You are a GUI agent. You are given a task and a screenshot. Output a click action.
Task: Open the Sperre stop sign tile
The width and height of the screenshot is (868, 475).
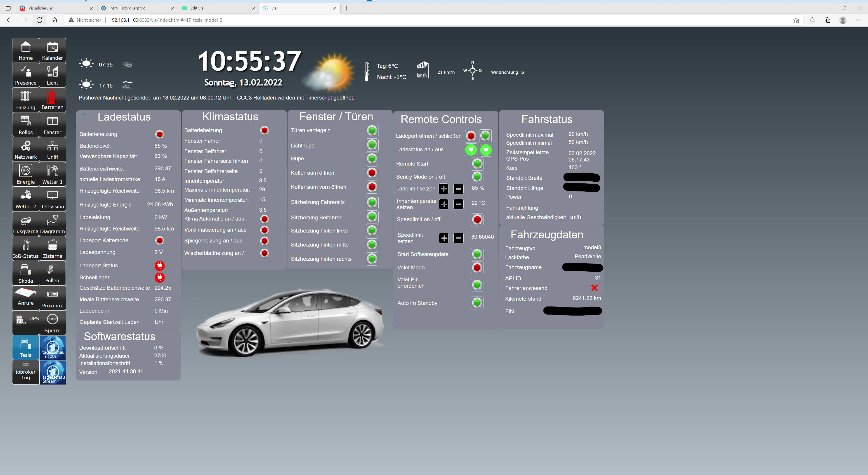[52, 323]
